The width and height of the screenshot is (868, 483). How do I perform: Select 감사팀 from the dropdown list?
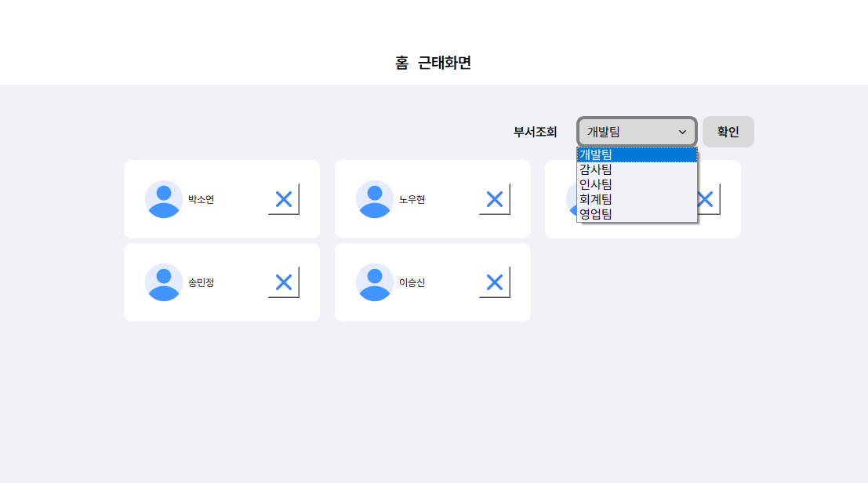[x=637, y=169]
